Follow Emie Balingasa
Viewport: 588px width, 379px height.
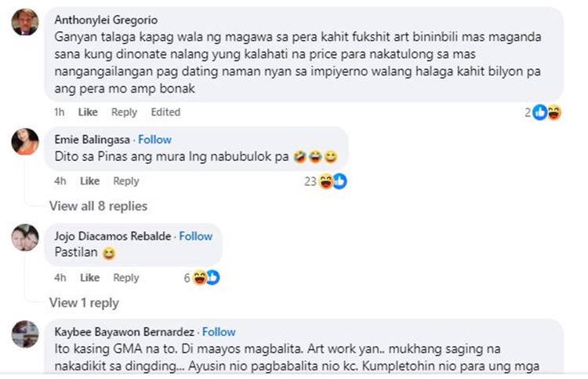[154, 139]
